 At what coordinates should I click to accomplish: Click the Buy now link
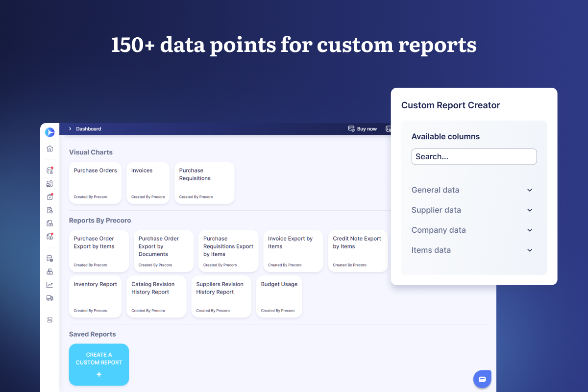367,129
